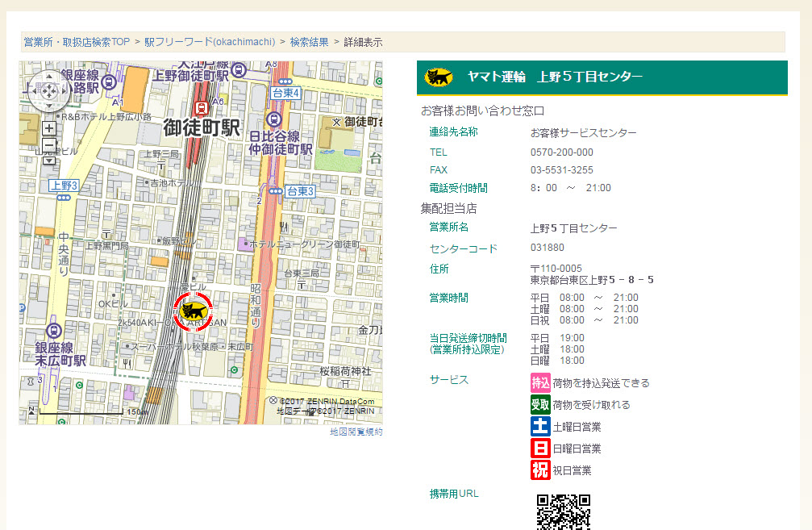Viewport: 812px width, 530px height.
Task: Click the 詳細表示 breadcrumb text
Action: tap(363, 42)
